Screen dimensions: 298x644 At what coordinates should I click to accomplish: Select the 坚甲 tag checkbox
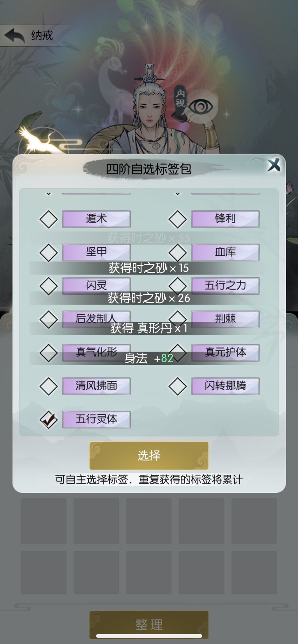[x=48, y=252]
